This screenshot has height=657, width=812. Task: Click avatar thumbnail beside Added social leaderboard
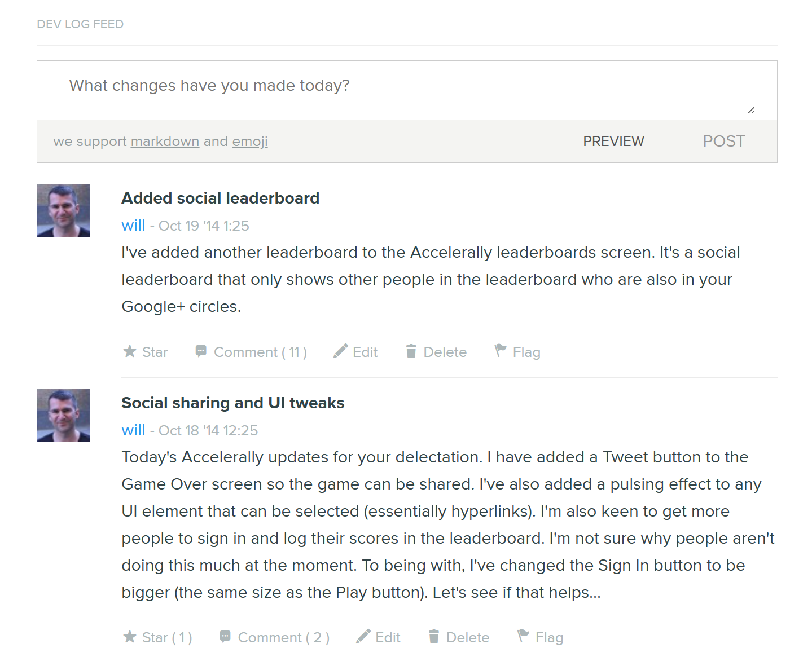[x=63, y=210]
